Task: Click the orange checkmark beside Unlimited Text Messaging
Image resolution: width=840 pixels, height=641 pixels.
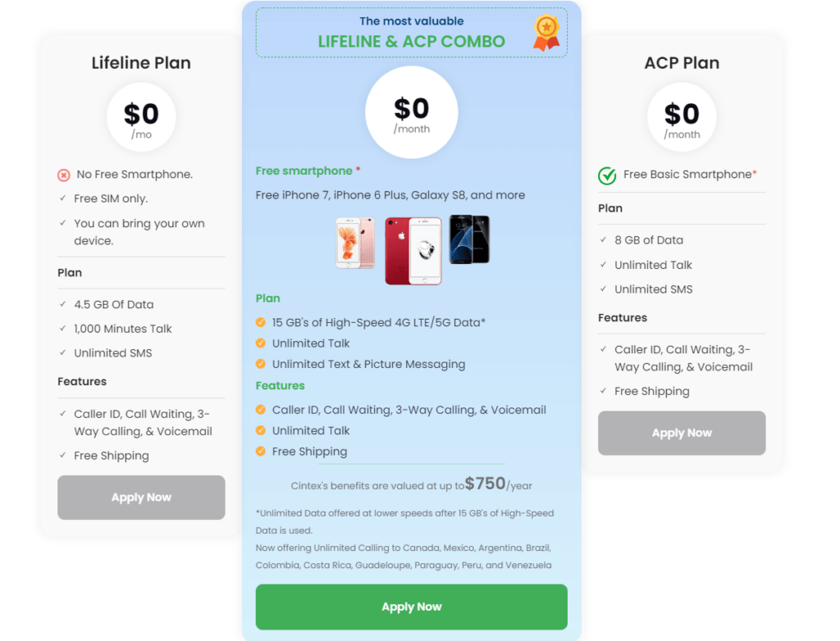Action: click(x=262, y=364)
